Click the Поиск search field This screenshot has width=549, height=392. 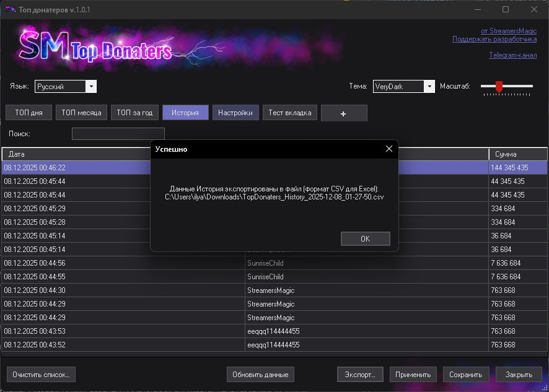click(118, 134)
